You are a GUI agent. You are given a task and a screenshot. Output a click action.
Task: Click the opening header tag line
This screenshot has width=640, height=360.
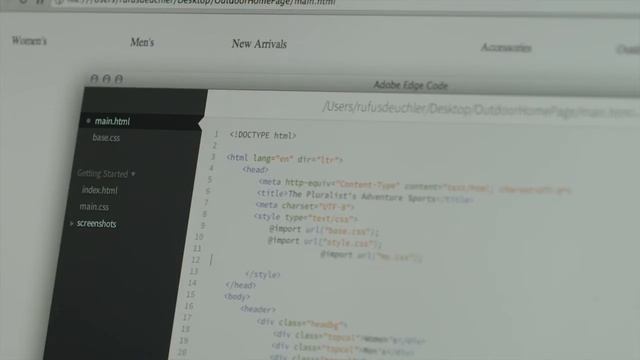[258, 309]
